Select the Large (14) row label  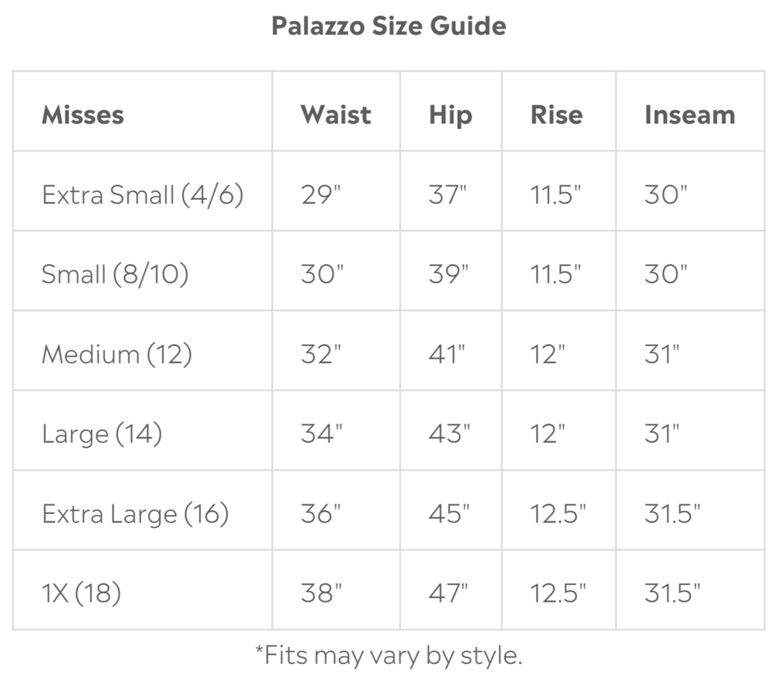pyautogui.click(x=102, y=433)
